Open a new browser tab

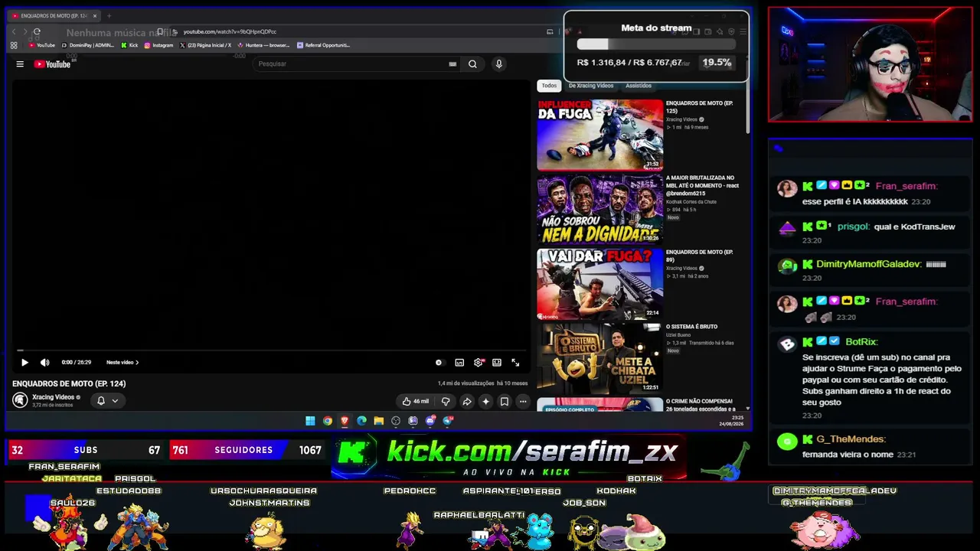pyautogui.click(x=109, y=15)
